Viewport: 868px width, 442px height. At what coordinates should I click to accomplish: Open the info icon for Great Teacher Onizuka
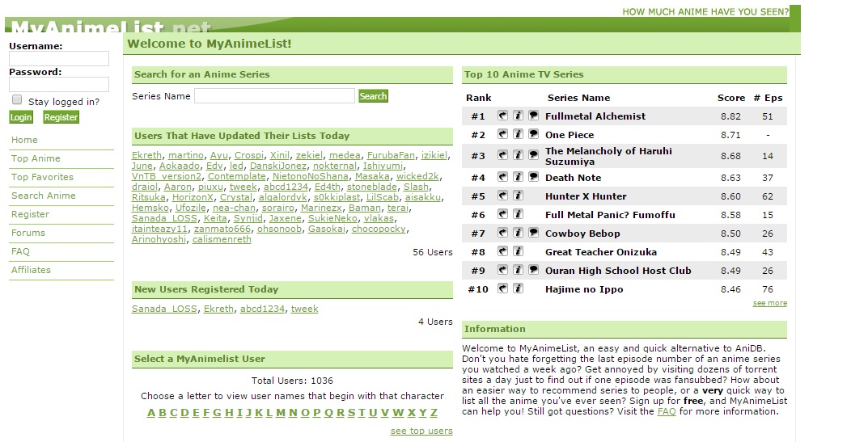(x=519, y=251)
